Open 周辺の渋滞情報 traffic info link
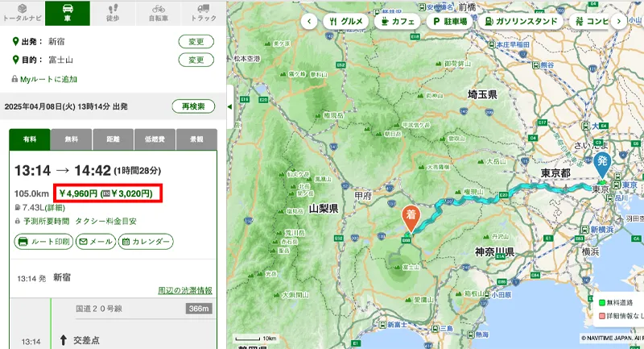This screenshot has height=349, width=644. pyautogui.click(x=185, y=290)
